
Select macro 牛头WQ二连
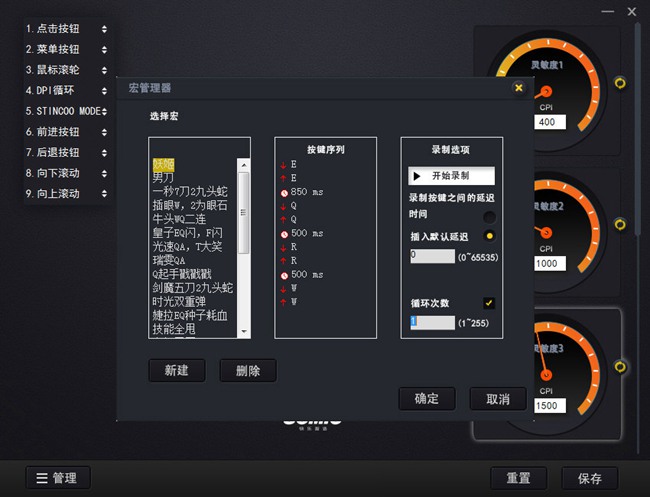[x=179, y=219]
